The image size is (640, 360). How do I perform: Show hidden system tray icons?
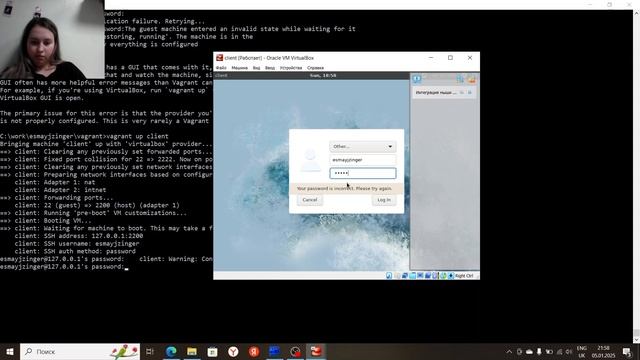pos(509,351)
